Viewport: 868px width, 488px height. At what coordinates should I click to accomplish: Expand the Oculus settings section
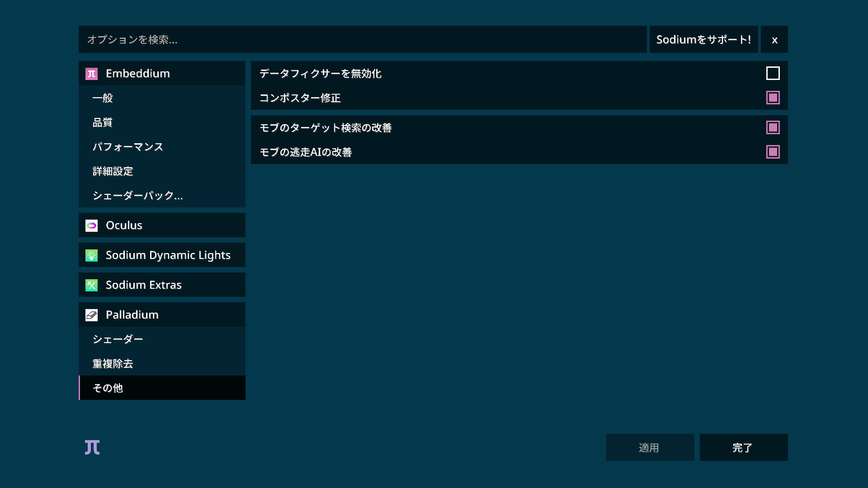coord(123,225)
